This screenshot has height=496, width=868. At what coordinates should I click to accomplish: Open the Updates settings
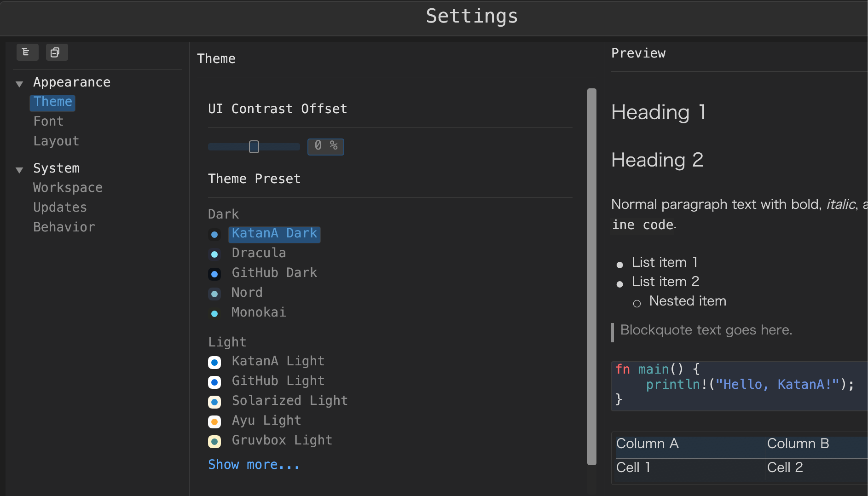click(60, 207)
